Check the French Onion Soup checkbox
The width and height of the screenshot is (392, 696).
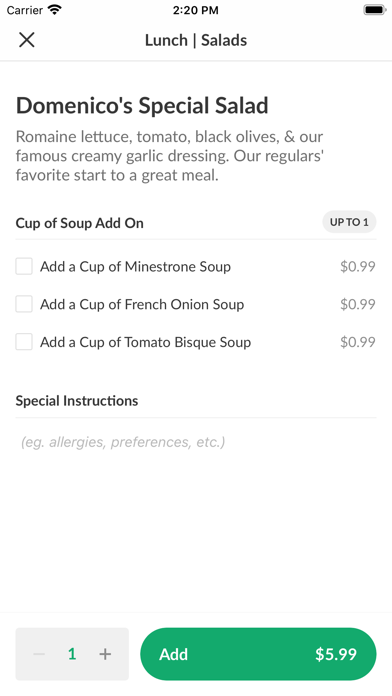[x=24, y=304]
